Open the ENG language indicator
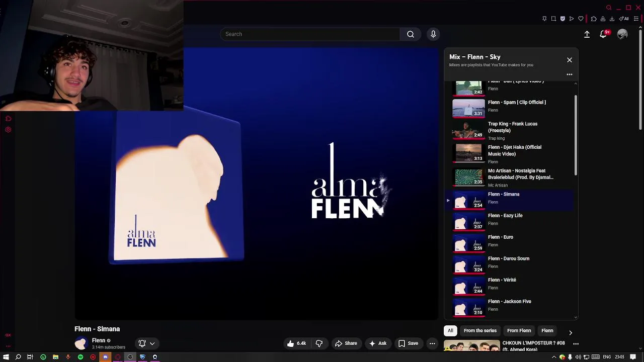Image resolution: width=644 pixels, height=362 pixels. pos(607,357)
